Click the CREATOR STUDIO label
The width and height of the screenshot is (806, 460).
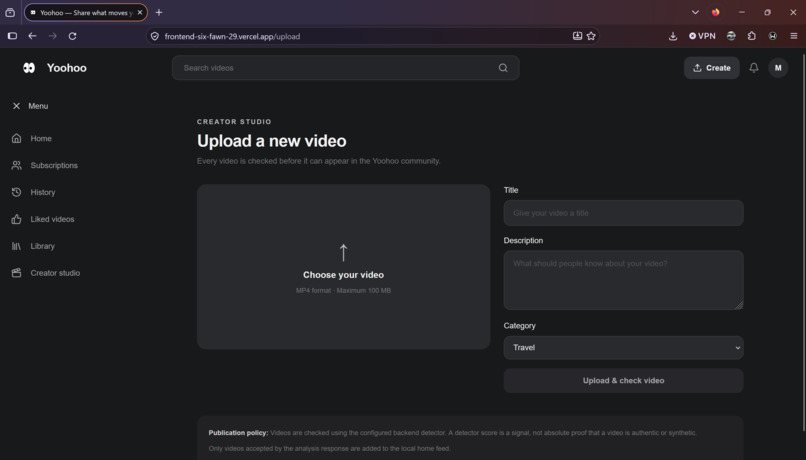pyautogui.click(x=234, y=122)
